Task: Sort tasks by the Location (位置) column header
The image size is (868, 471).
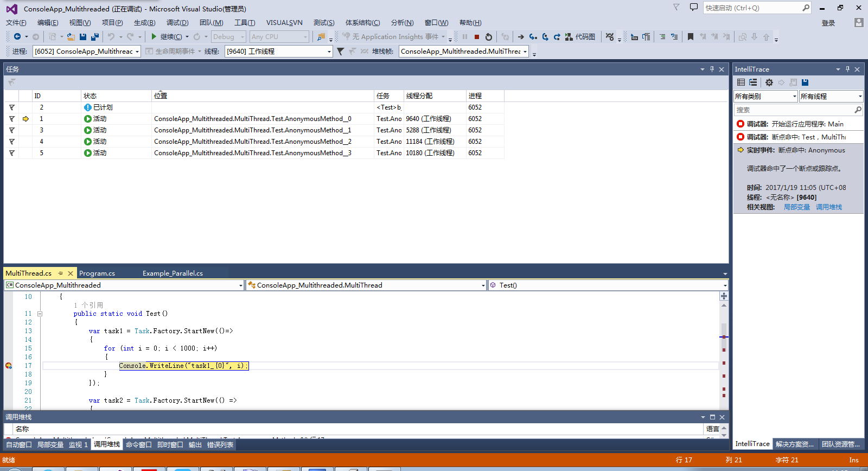Action: pos(263,96)
